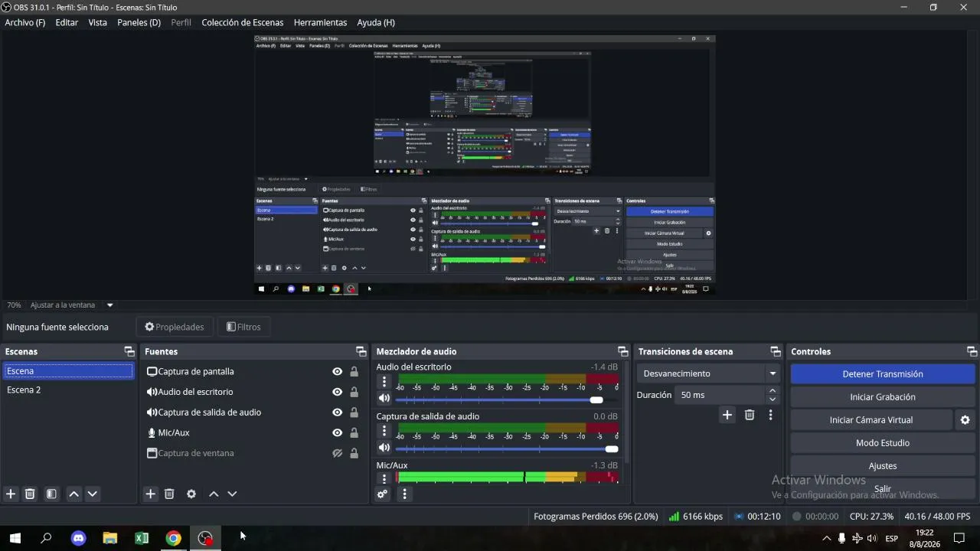Open Excel from the taskbar

(142, 538)
